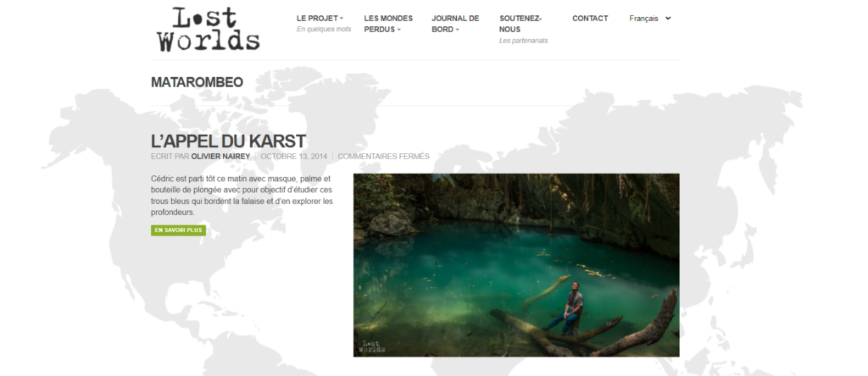Click the language selector chevron icon
The image size is (868, 376).
[x=668, y=19]
